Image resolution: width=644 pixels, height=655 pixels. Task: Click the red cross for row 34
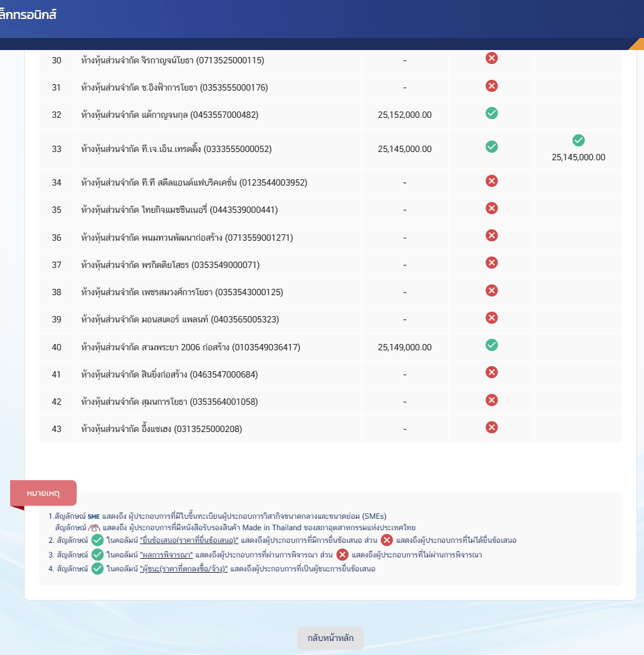point(491,181)
